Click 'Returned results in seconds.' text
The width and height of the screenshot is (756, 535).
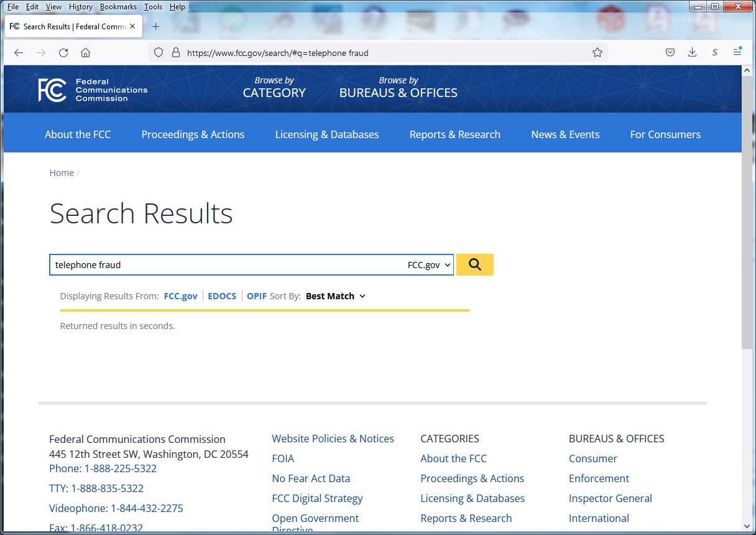click(x=118, y=326)
